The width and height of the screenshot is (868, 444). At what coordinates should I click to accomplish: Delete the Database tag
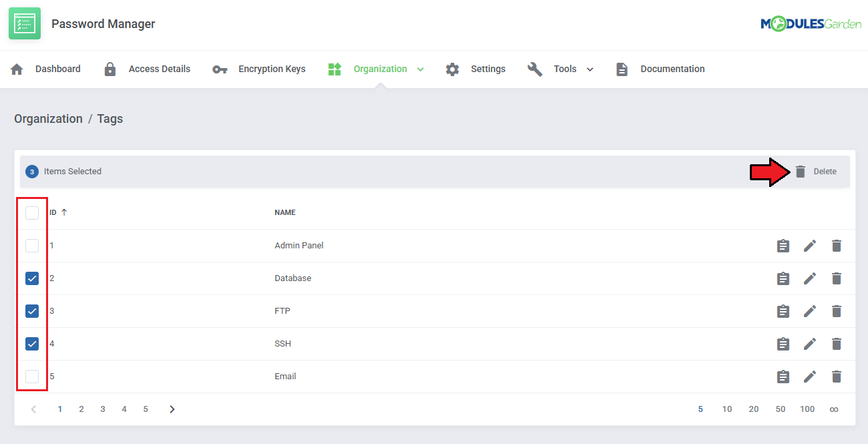[837, 278]
